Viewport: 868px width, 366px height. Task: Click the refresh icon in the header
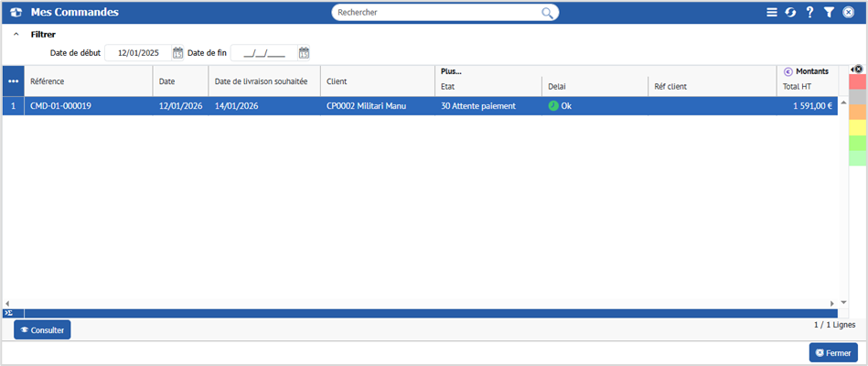[790, 13]
